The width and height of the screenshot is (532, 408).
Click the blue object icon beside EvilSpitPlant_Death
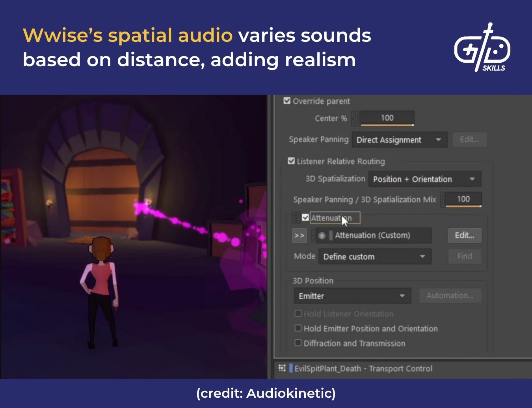pyautogui.click(x=291, y=368)
